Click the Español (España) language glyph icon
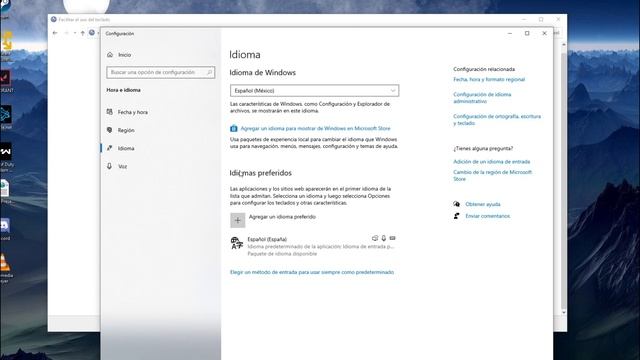Screen dimensions: 640x360 (x=237, y=243)
